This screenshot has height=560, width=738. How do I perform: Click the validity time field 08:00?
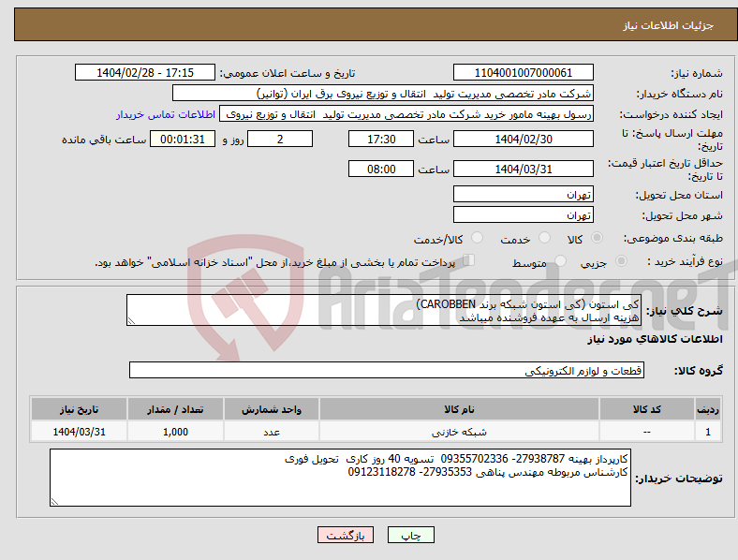tap(381, 169)
